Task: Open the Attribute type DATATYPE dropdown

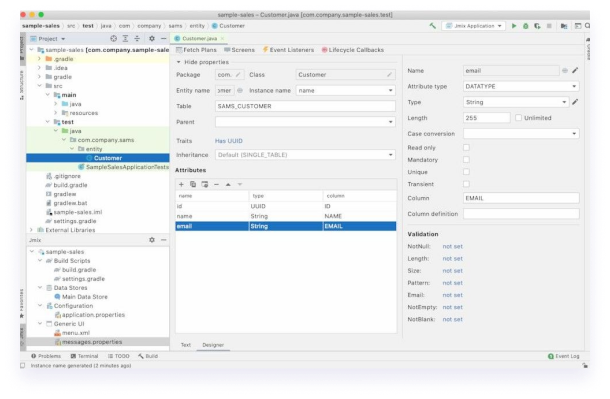Action: (521, 86)
